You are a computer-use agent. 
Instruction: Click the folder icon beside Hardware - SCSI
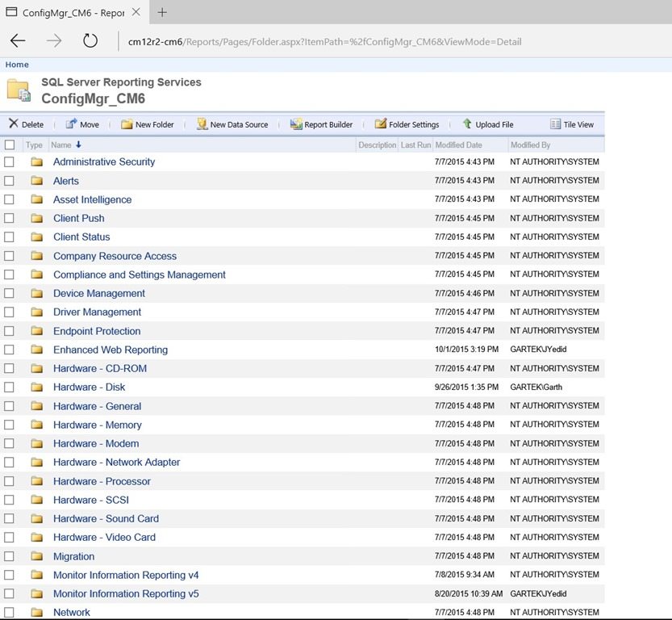click(x=37, y=500)
